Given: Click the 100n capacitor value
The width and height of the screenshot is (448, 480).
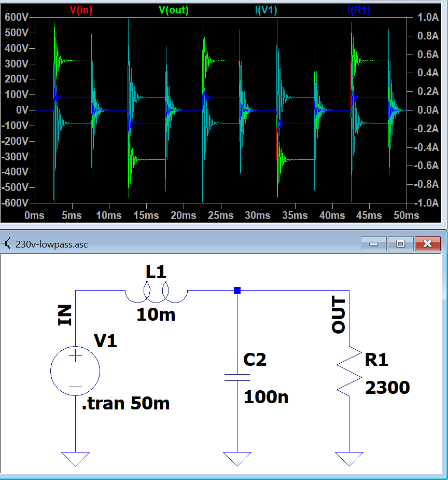Looking at the screenshot, I should [266, 397].
